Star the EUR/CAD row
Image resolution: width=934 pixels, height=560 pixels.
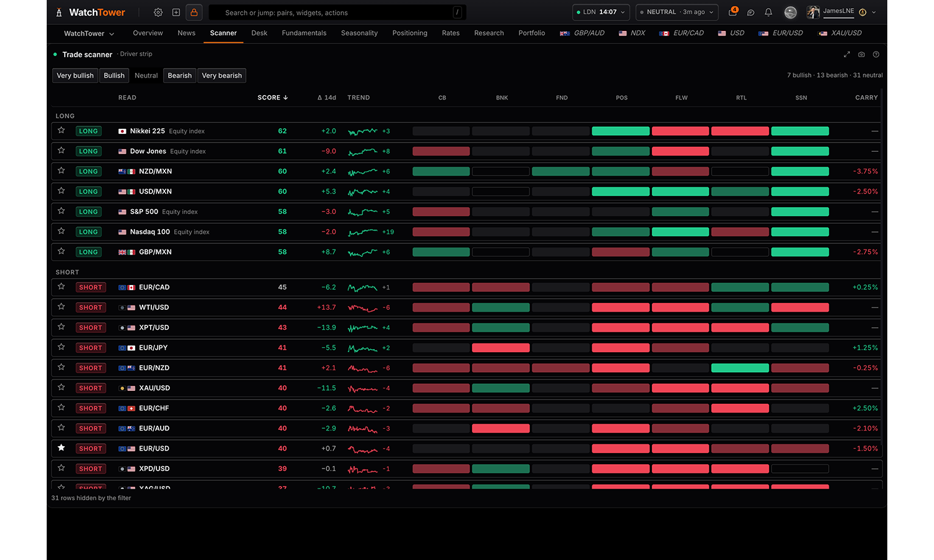61,287
